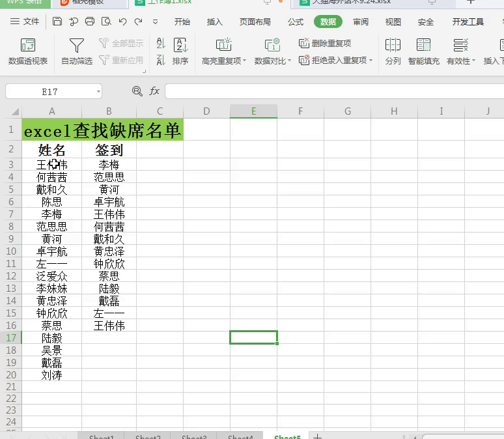Click the formula lookup magnifier icon
504x439 pixels.
137,91
